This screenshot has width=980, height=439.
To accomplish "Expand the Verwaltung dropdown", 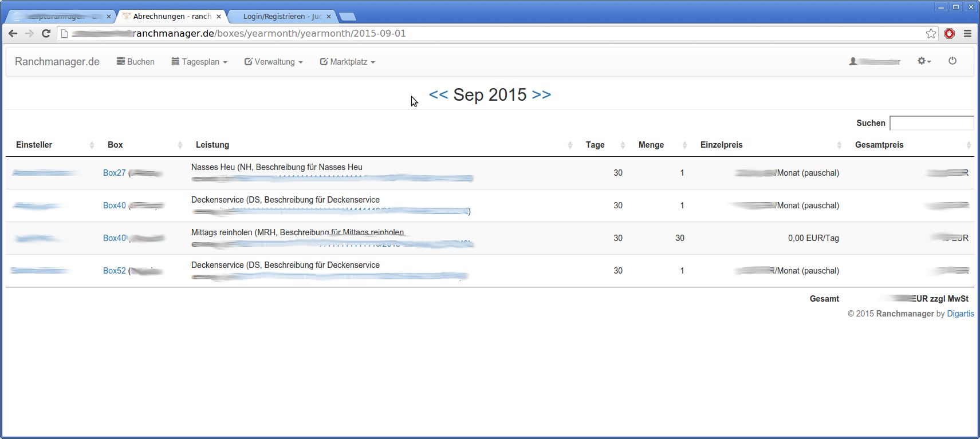I will point(273,62).
